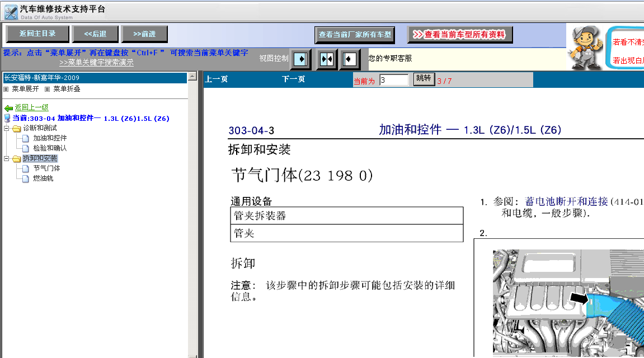Click the 3 / 7 page count text
This screenshot has width=644, height=358.
(444, 81)
